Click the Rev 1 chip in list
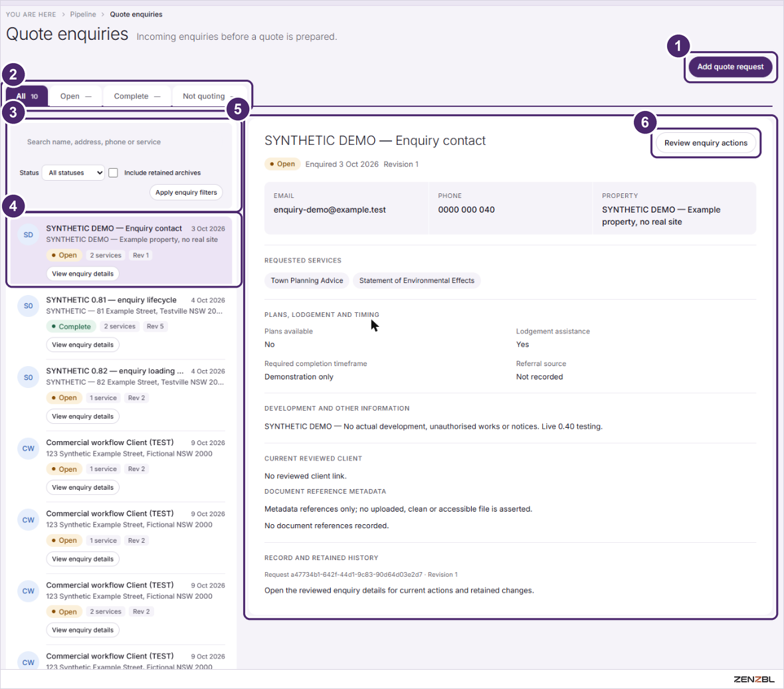This screenshot has height=689, width=784. (x=141, y=256)
